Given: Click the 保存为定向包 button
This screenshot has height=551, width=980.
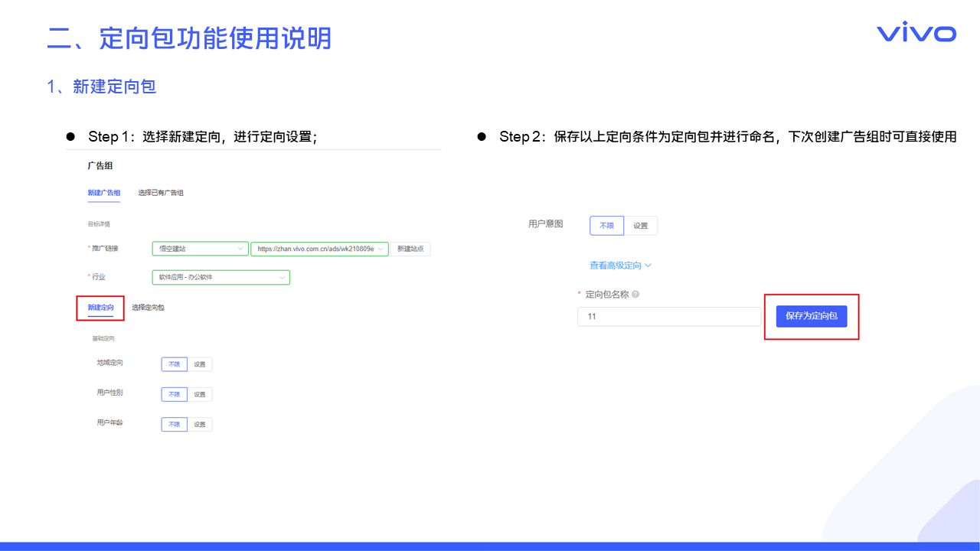Looking at the screenshot, I should tap(812, 316).
